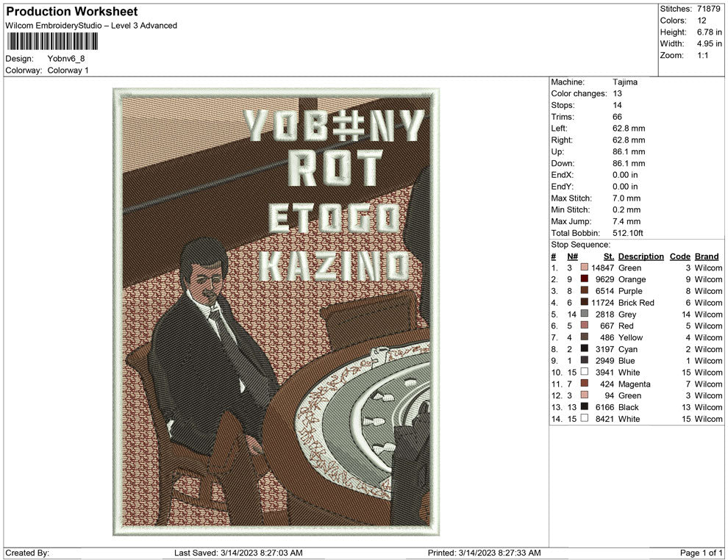Click the Yellow swatch in stop 7
The height and width of the screenshot is (560, 728).
click(x=585, y=337)
